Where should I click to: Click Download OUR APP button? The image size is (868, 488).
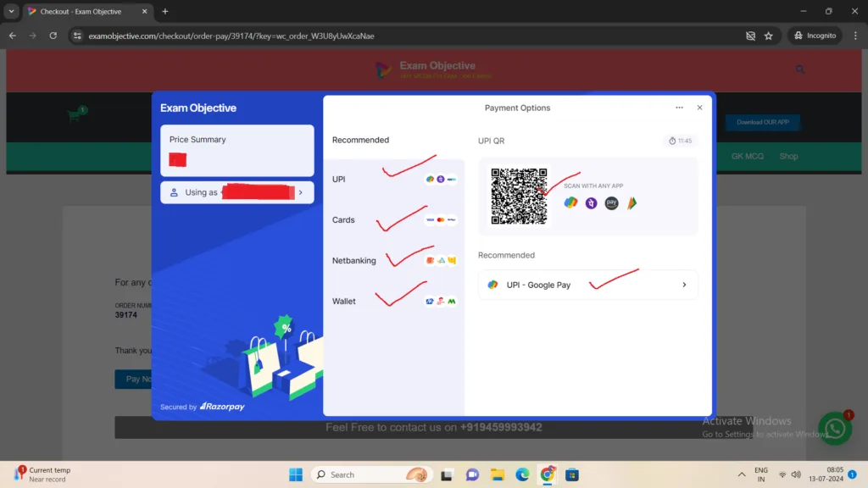[762, 122]
